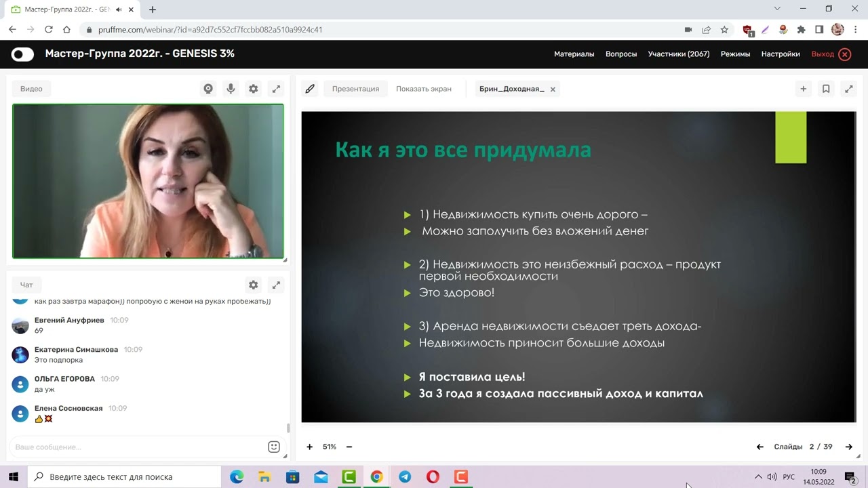This screenshot has height=488, width=868.
Task: Click the bookmark icon above the slide
Action: point(826,88)
